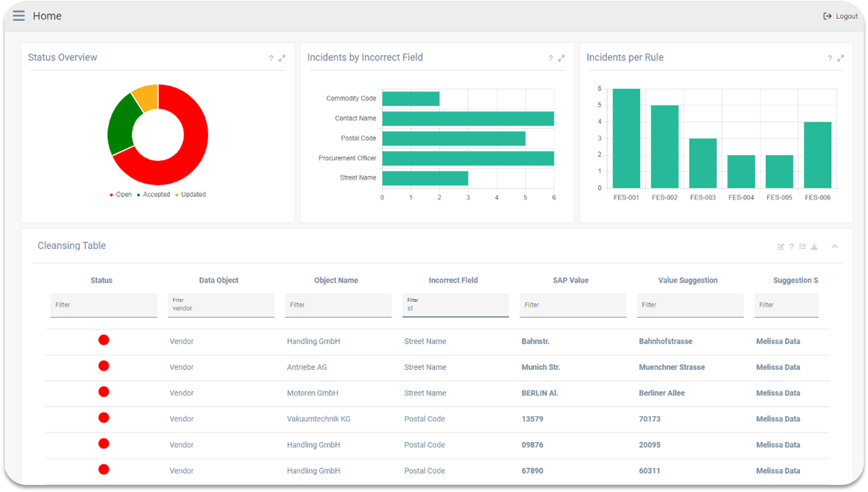The image size is (868, 492).
Task: Click the Bahnhofstrasse value suggestion
Action: click(665, 341)
